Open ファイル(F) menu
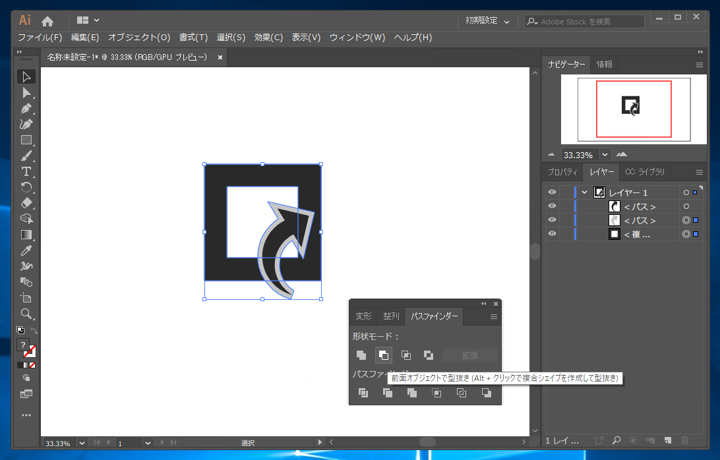 (x=40, y=38)
